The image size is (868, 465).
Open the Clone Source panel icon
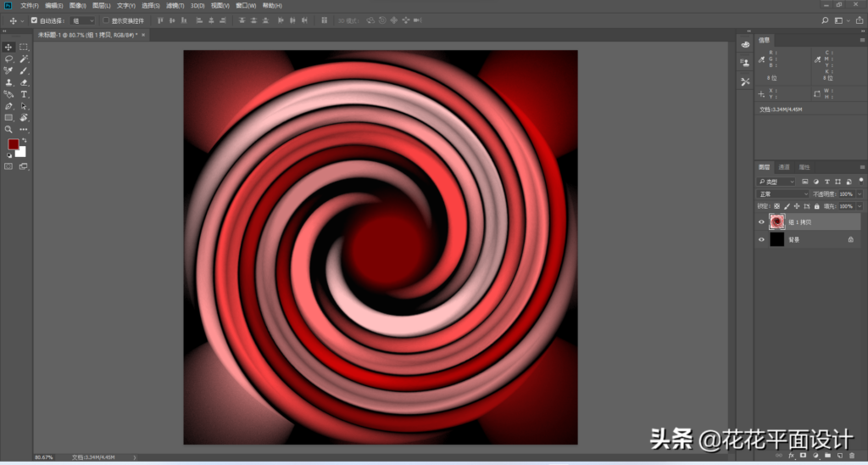click(745, 63)
